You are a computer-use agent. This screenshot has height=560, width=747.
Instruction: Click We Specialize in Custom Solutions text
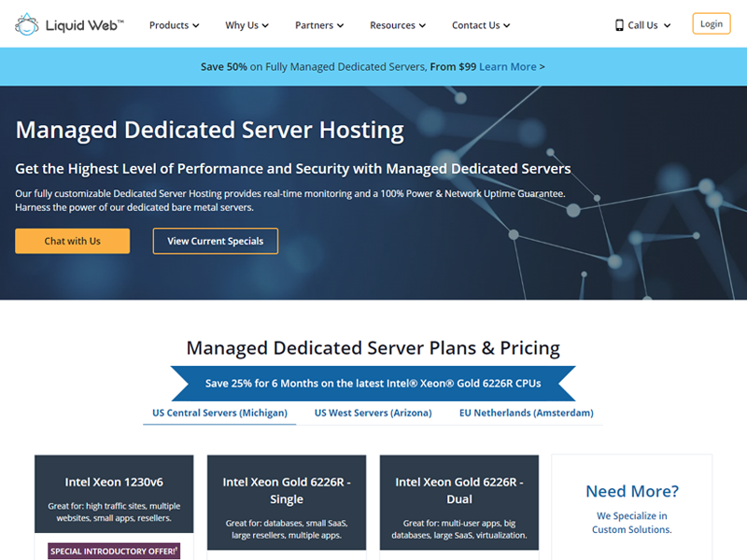pos(632,523)
